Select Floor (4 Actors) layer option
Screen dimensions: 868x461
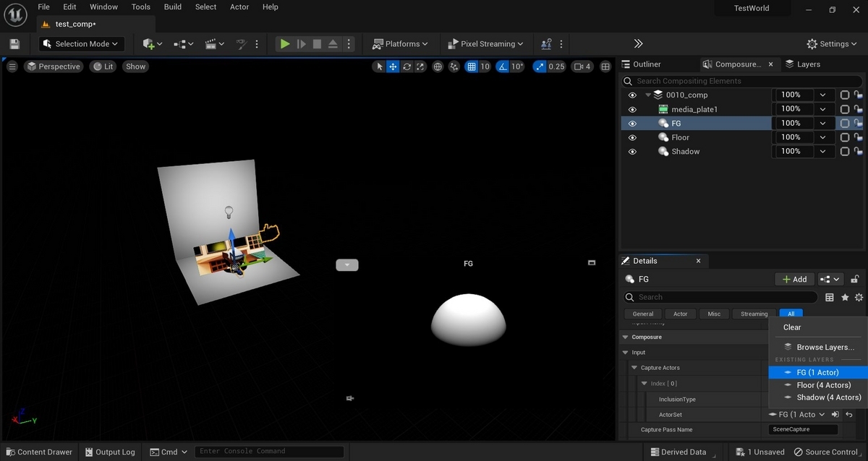point(822,385)
